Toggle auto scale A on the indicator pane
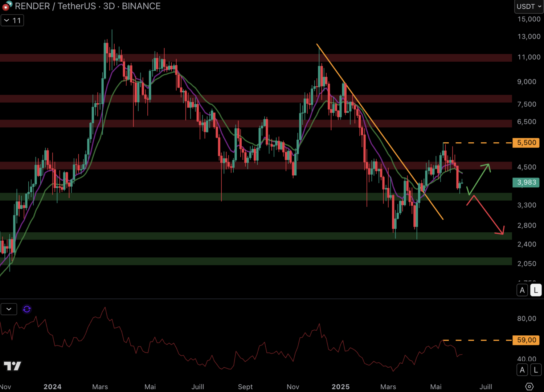The width and height of the screenshot is (544, 392). [522, 370]
